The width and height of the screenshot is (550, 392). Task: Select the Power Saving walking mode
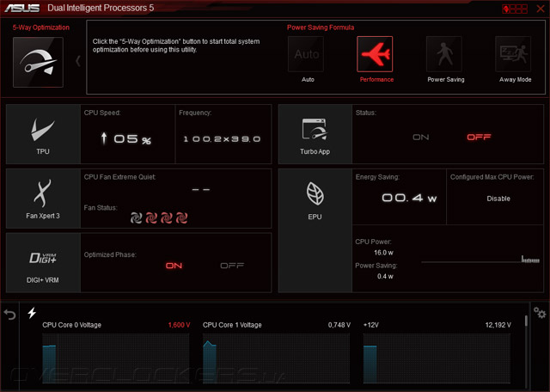click(x=444, y=54)
